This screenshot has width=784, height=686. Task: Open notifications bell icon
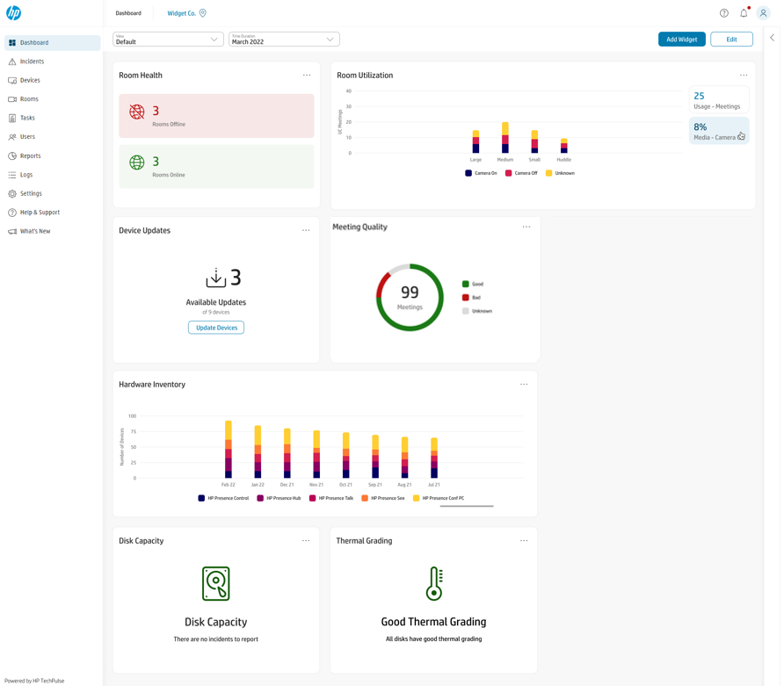click(744, 13)
